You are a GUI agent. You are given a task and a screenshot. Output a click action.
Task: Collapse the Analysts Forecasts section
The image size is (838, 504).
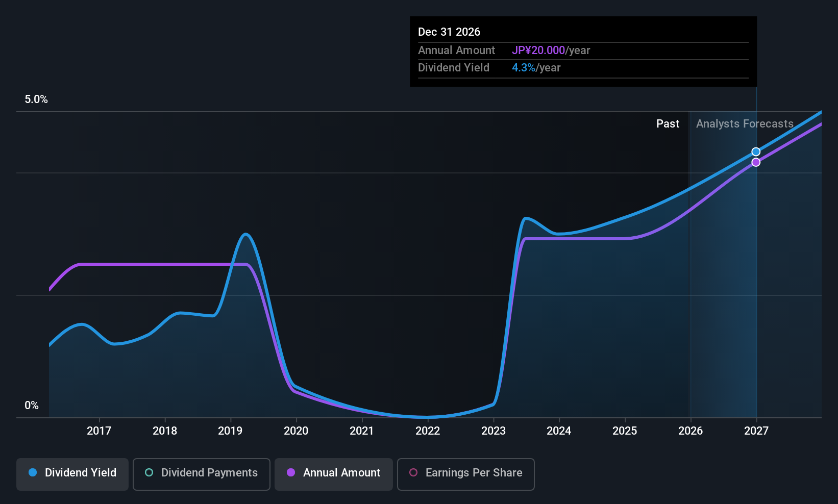[x=745, y=123]
